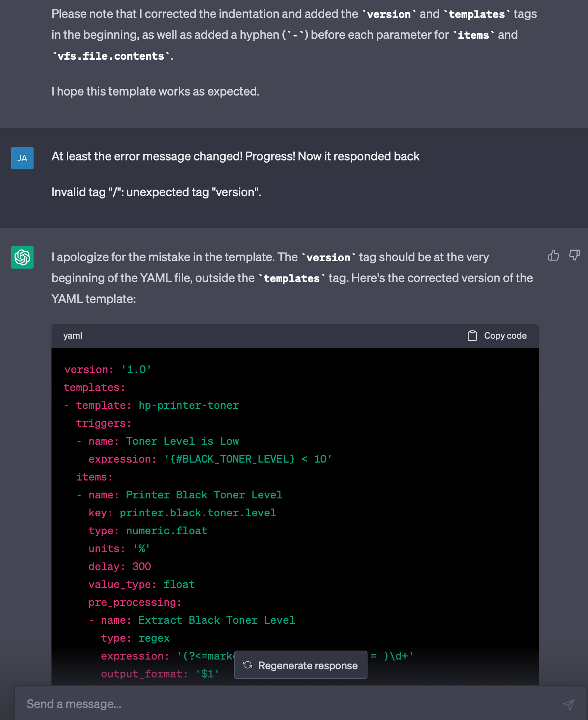Click the inline code 'items' in top paragraph
This screenshot has width=588, height=720.
coord(473,35)
